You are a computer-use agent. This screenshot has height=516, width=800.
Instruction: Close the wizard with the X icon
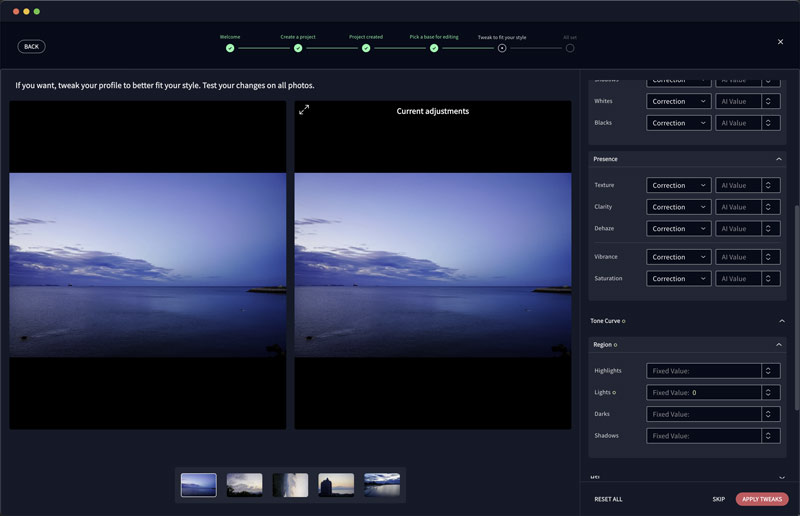click(780, 42)
